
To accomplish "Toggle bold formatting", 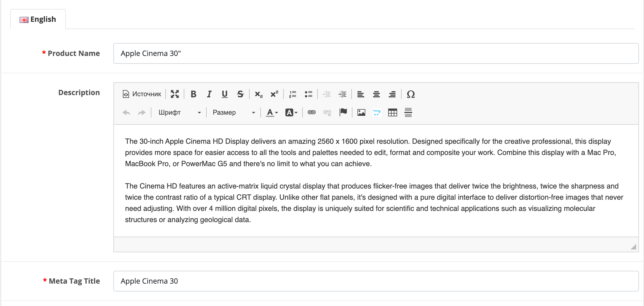I will [193, 94].
